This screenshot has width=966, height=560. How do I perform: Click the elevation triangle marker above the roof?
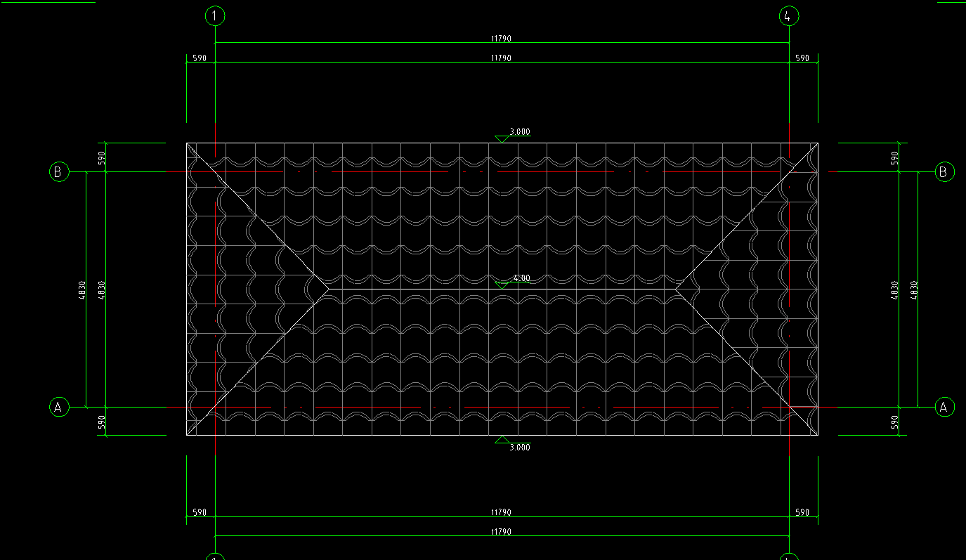click(502, 138)
